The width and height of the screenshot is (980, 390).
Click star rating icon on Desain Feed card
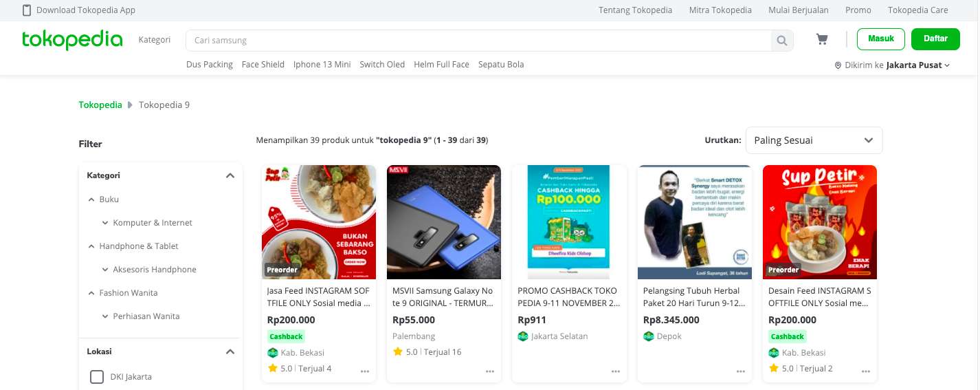[x=773, y=368]
